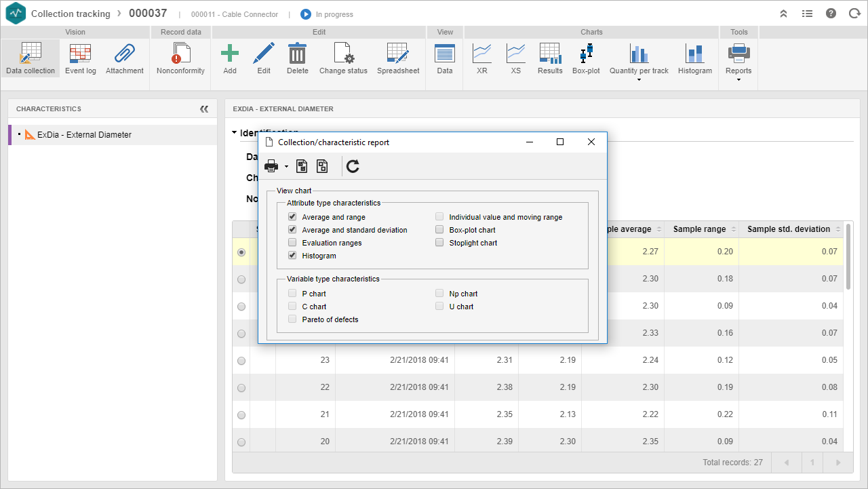This screenshot has height=489, width=868.
Task: Refresh the page using top-right reload icon
Action: click(854, 14)
